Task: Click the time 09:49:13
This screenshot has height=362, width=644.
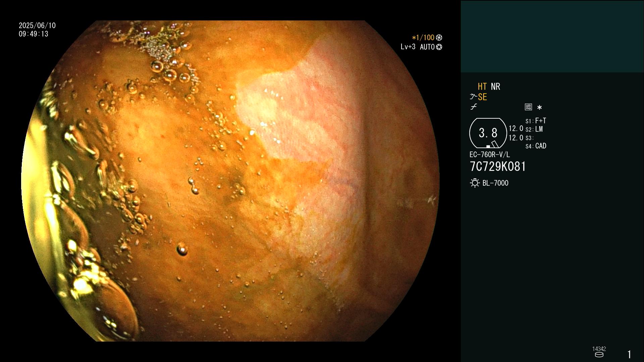Action: pos(34,34)
